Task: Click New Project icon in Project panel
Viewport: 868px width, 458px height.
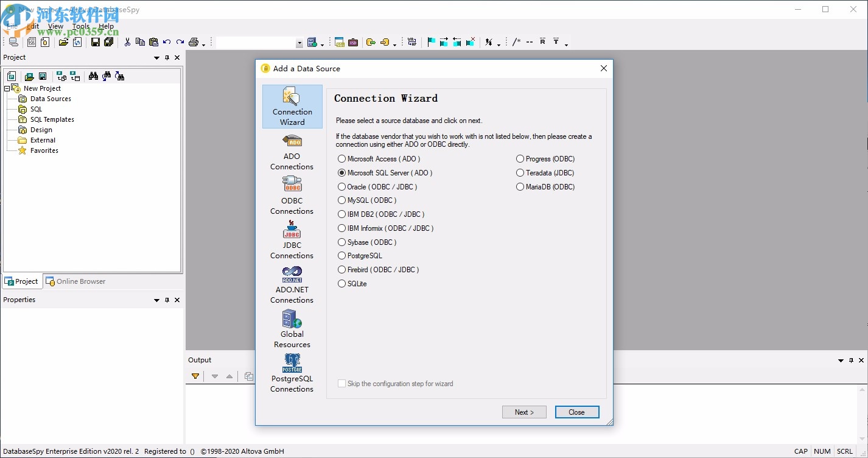Action: click(12, 76)
